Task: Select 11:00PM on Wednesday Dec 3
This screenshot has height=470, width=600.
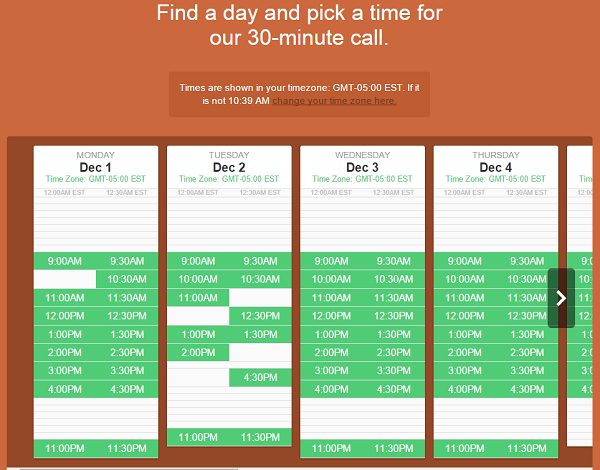Action: (331, 449)
